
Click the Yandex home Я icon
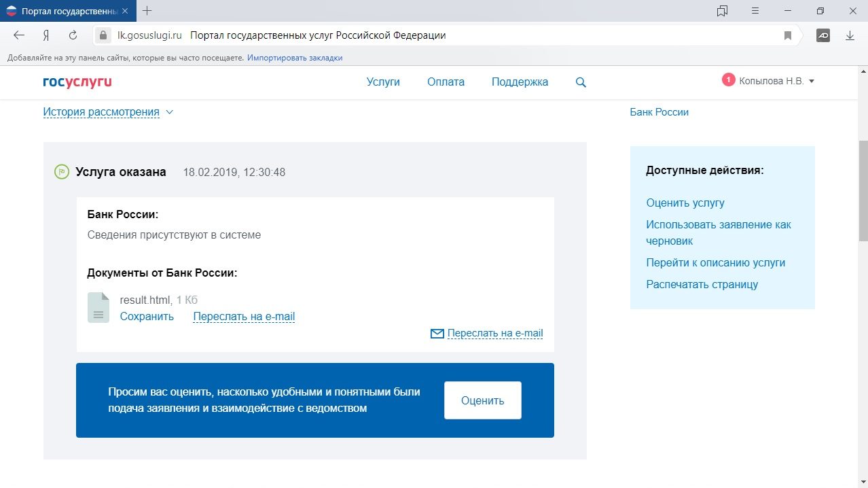46,35
